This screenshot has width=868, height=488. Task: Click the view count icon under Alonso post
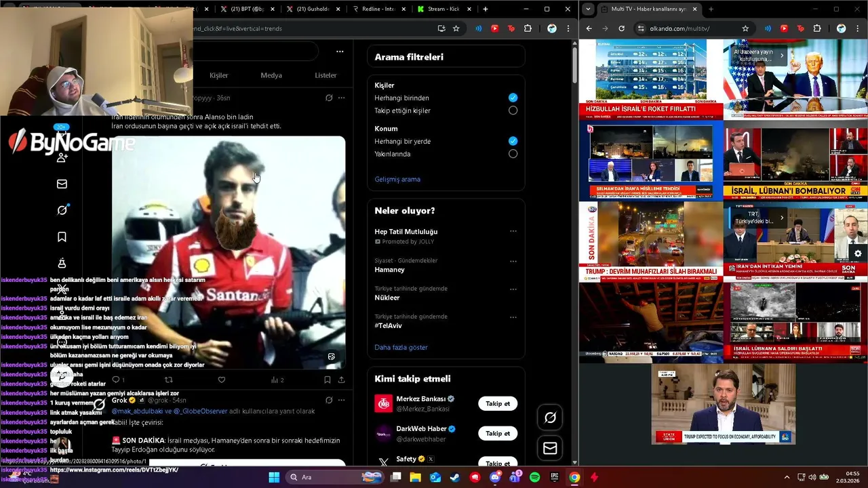pyautogui.click(x=275, y=380)
